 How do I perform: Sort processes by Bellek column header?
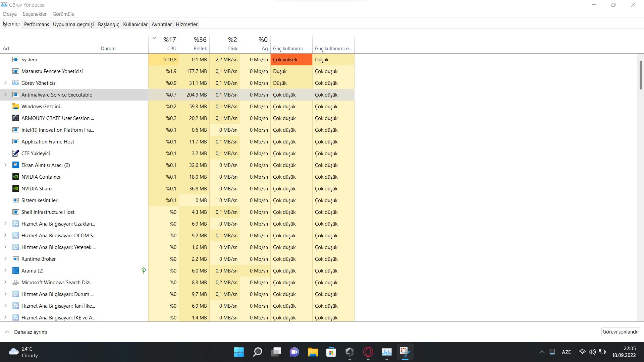(x=194, y=44)
